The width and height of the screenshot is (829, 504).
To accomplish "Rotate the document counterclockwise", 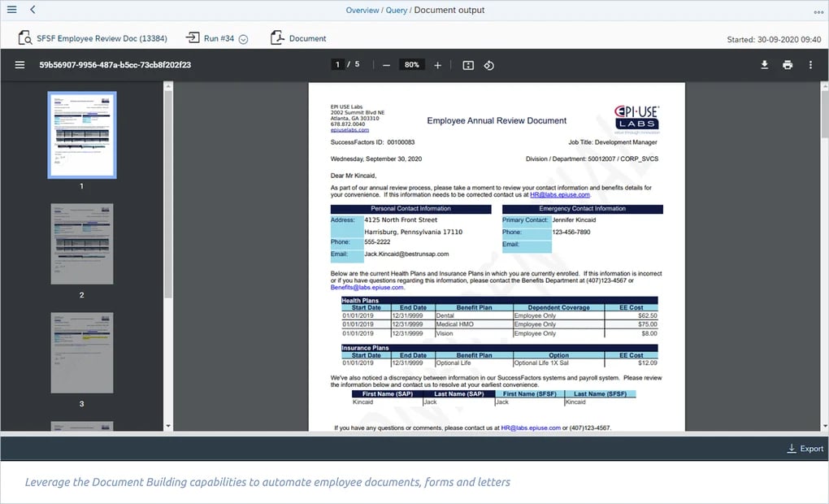I will [489, 65].
